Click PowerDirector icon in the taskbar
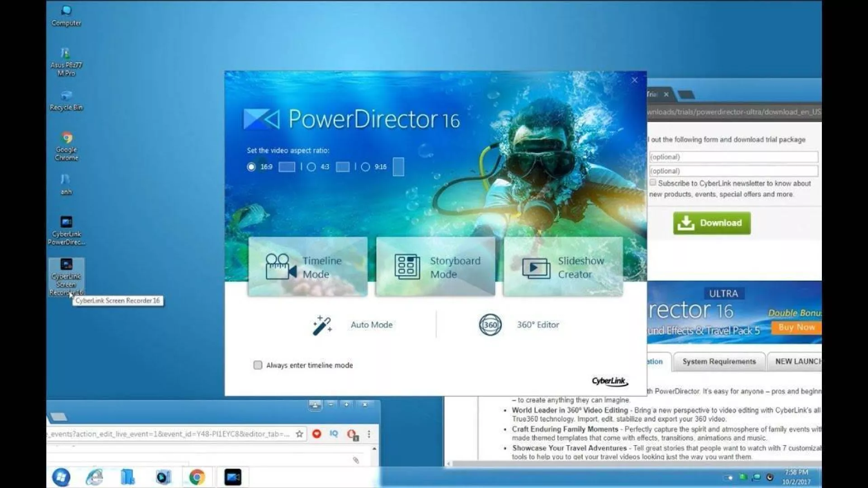Viewport: 868px width, 488px height. point(233,477)
